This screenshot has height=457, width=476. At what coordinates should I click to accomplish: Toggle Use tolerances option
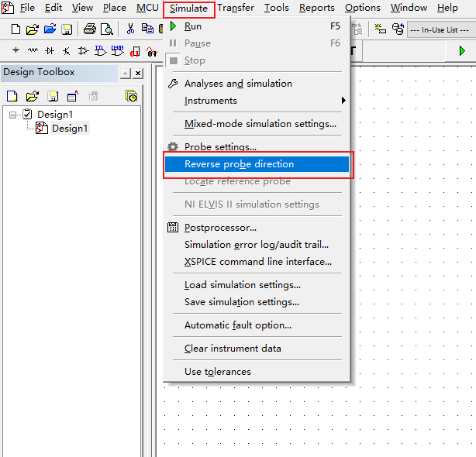[257, 372]
